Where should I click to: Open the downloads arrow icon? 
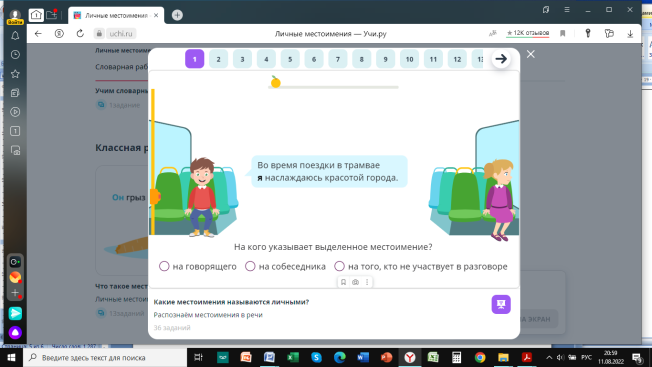pyautogui.click(x=630, y=34)
